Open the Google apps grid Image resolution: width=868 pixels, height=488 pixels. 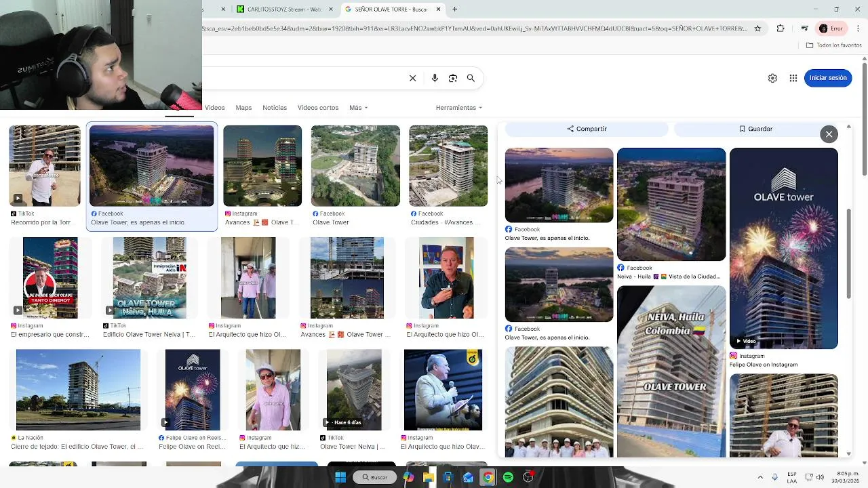pyautogui.click(x=793, y=78)
